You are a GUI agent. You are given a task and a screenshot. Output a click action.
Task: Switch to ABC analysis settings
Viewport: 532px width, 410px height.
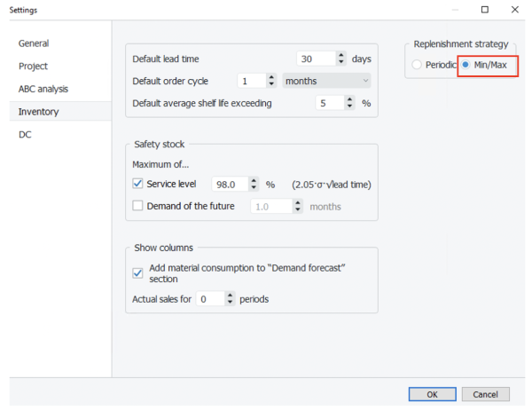pos(43,89)
